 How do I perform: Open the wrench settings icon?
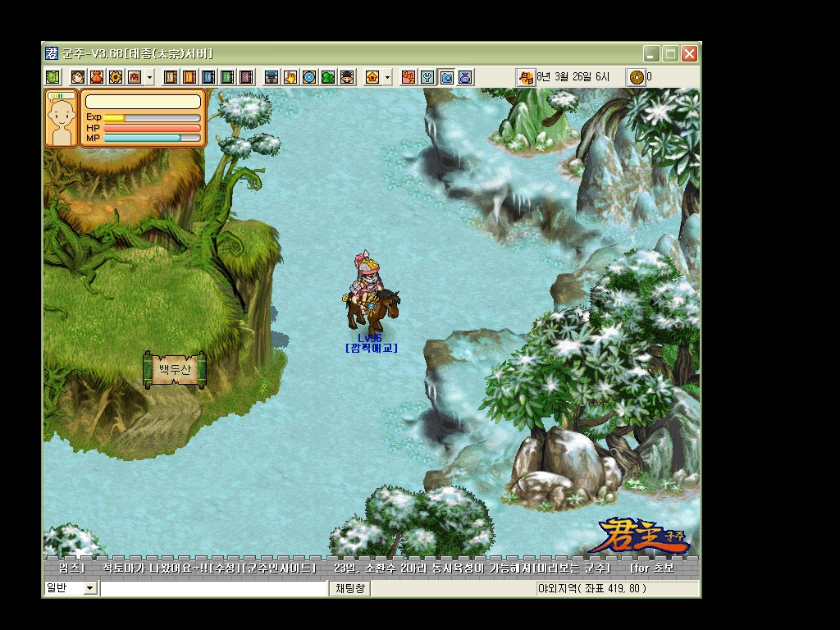coord(427,77)
